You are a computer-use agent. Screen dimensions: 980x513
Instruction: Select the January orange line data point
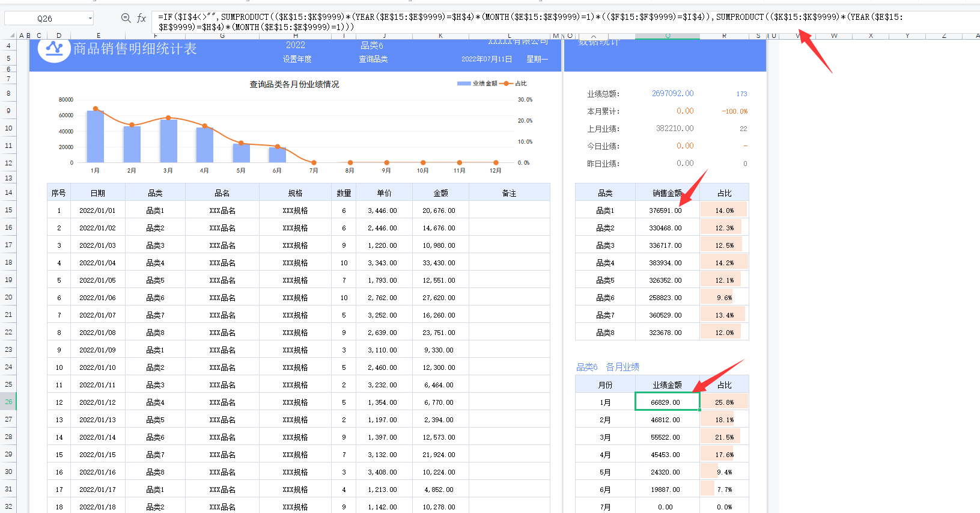96,109
